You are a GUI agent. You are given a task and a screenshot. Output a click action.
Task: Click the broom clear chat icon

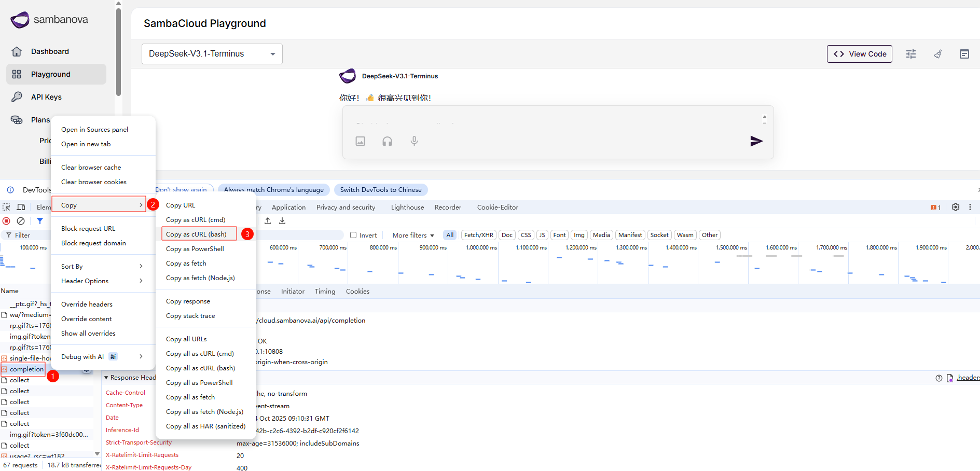tap(937, 54)
